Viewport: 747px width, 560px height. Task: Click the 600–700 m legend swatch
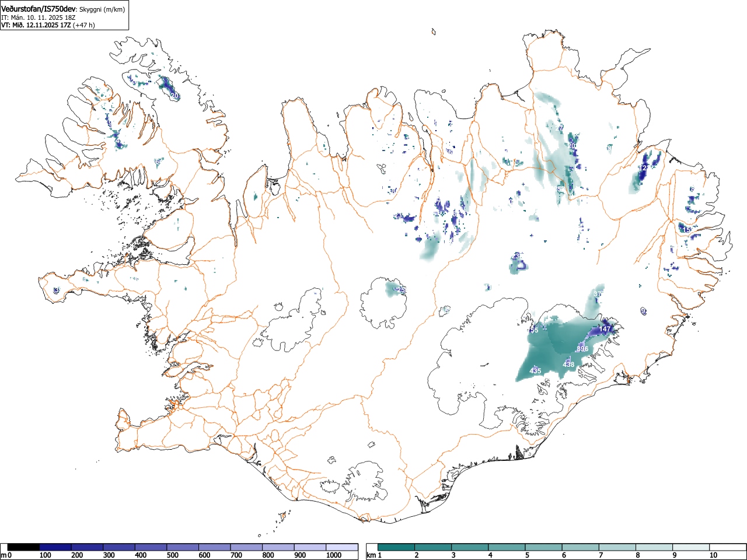(x=215, y=547)
